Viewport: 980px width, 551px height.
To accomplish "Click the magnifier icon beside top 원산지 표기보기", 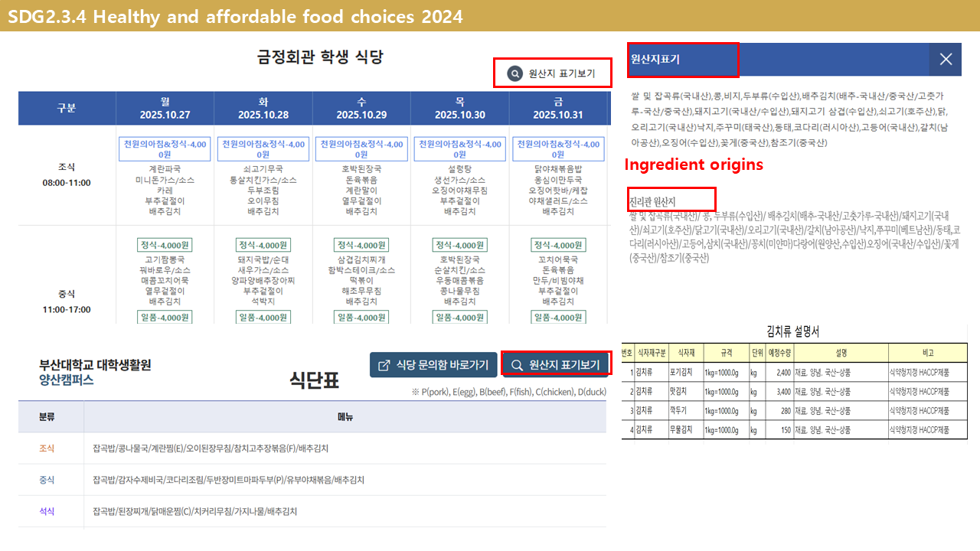I will pyautogui.click(x=515, y=74).
